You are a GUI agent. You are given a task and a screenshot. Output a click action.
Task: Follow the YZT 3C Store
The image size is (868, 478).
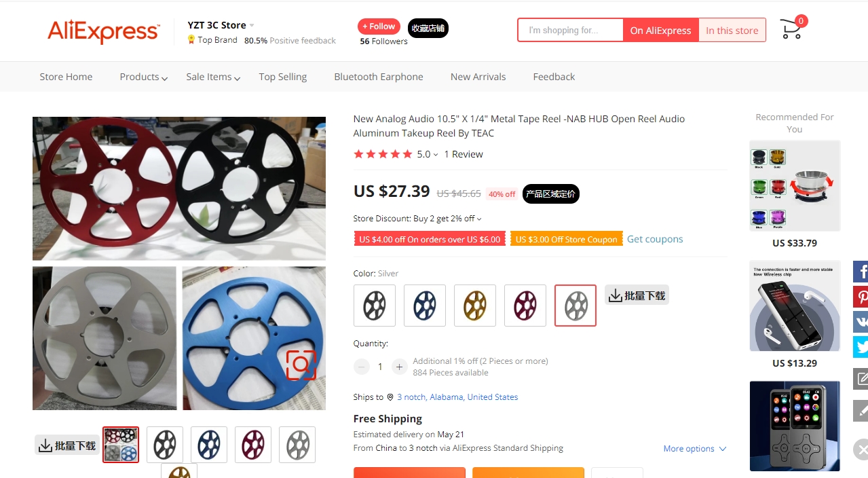click(379, 26)
